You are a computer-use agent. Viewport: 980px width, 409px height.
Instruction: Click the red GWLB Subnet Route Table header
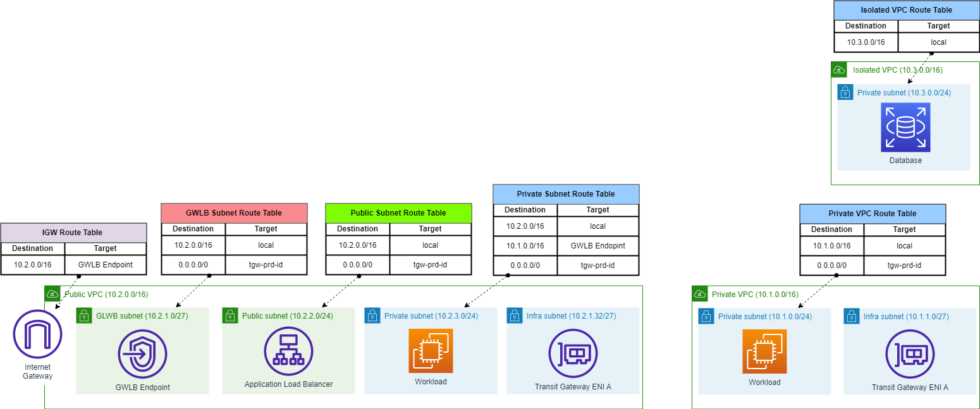coord(234,212)
